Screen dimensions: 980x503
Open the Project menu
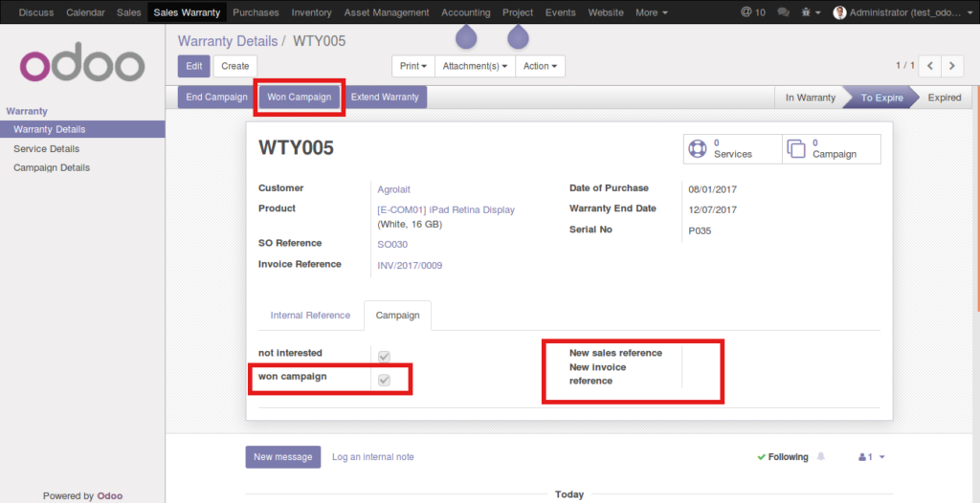[x=518, y=11]
